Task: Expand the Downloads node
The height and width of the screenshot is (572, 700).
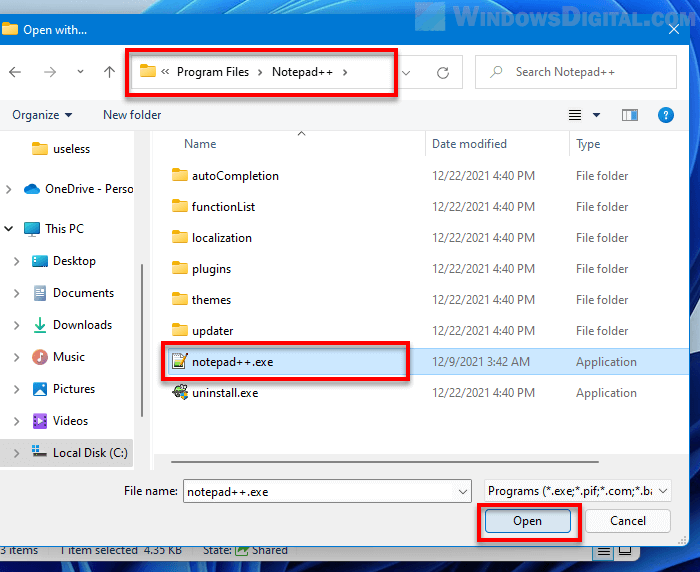Action: point(17,326)
